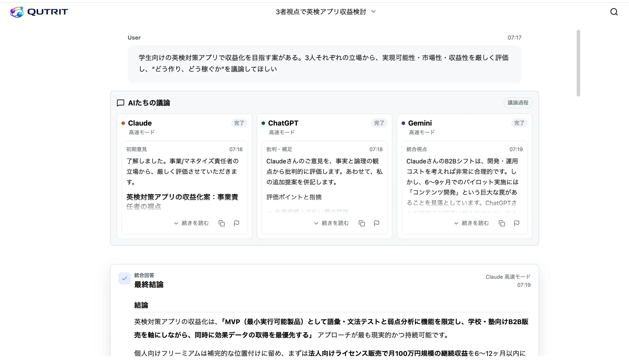Expand Gemini's card with 続きを読む
The width and height of the screenshot is (629, 364).
471,223
